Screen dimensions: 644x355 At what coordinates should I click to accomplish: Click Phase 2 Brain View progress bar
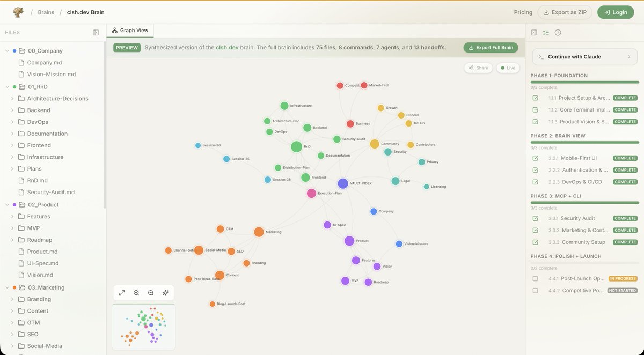click(584, 142)
